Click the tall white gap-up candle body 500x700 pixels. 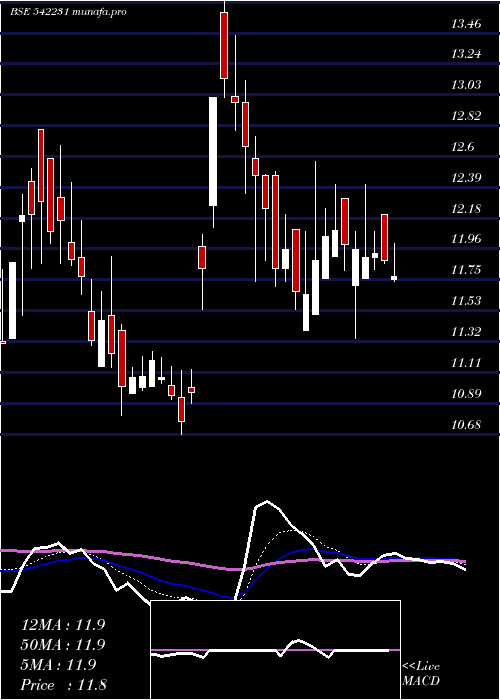click(213, 152)
